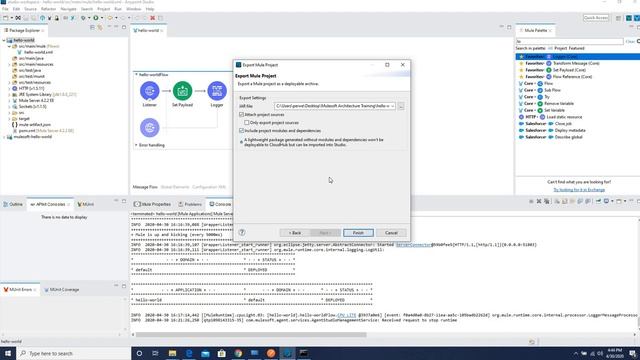640x360 pixels.
Task: Select HTTP Load static resource in palette
Action: pyautogui.click(x=564, y=117)
